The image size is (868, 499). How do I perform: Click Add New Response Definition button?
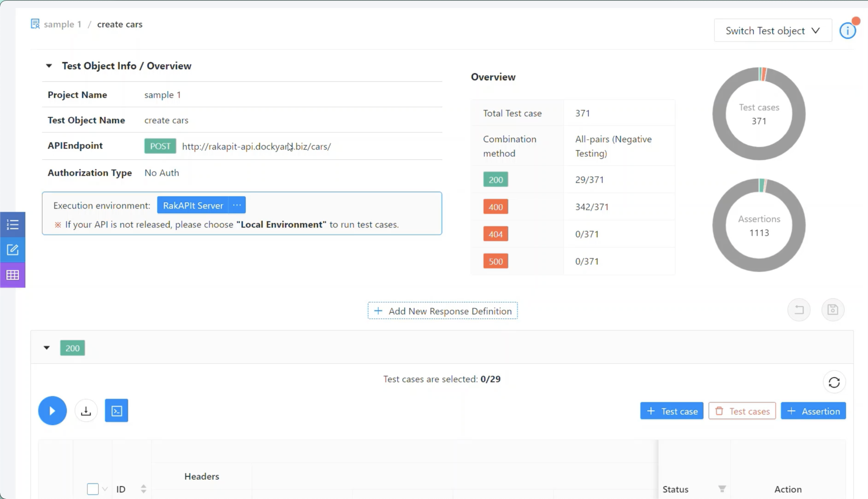(x=442, y=311)
